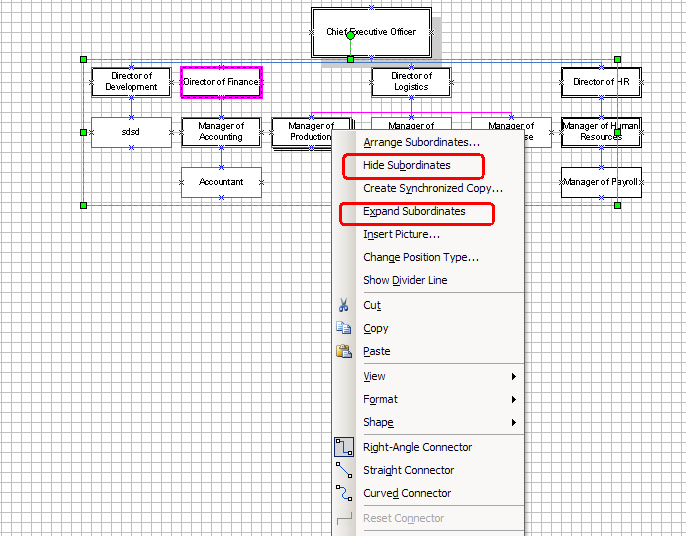Click Create Synchronized Copy option

[x=432, y=188]
